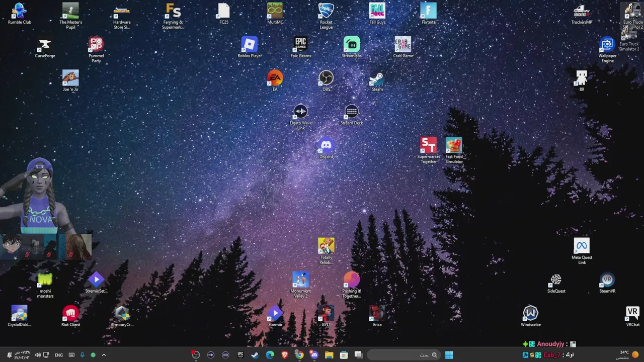Open File Explorer from the taskbar
Screen dimensions: 644x362
pyautogui.click(x=329, y=355)
